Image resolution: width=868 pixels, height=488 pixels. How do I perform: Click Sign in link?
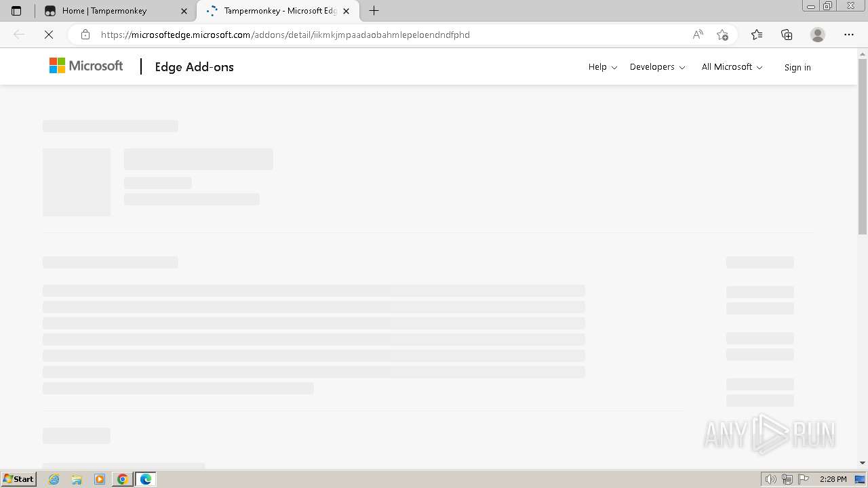pyautogui.click(x=797, y=67)
